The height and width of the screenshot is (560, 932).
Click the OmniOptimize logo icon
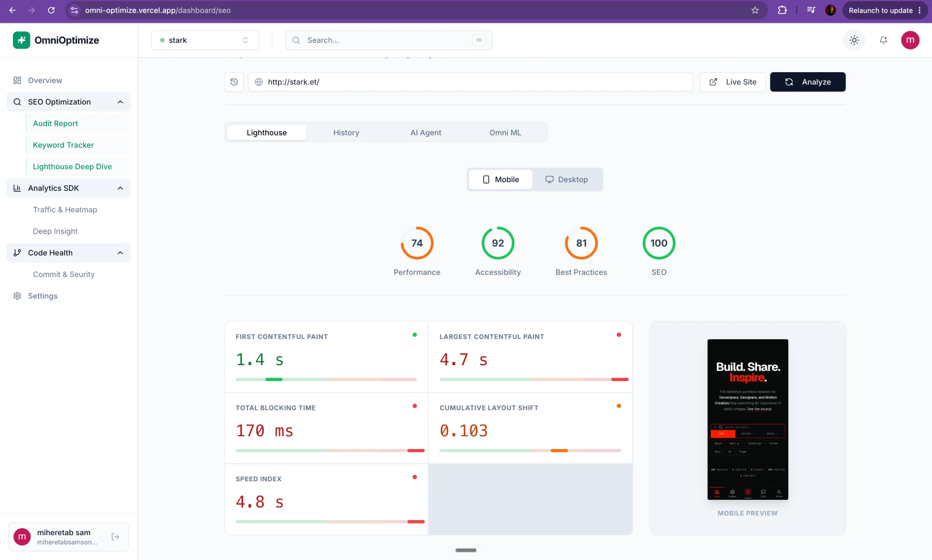pos(21,40)
